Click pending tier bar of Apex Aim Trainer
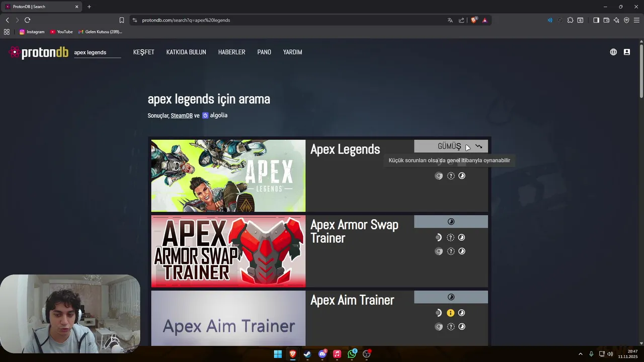The width and height of the screenshot is (644, 362). point(451,297)
